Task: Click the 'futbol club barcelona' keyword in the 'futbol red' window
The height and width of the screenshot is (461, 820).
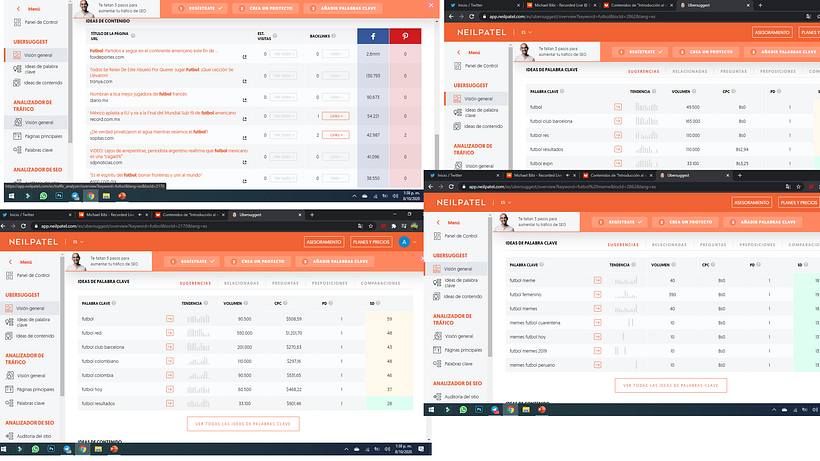Action: pyautogui.click(x=103, y=347)
